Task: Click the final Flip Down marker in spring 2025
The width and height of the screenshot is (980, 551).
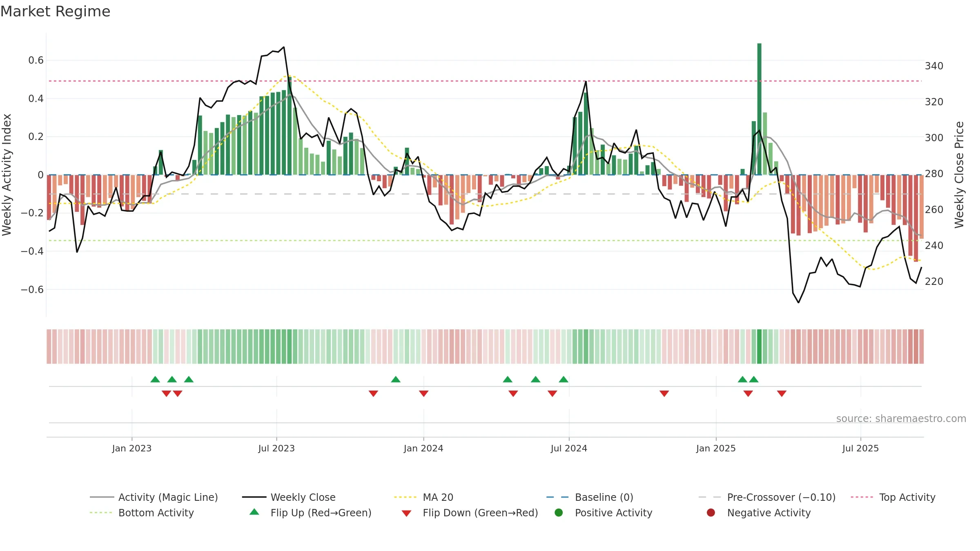Action: pyautogui.click(x=782, y=393)
